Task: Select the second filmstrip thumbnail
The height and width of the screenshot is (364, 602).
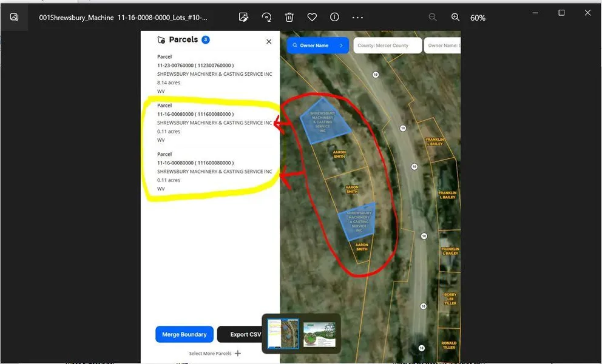Action: click(x=319, y=334)
